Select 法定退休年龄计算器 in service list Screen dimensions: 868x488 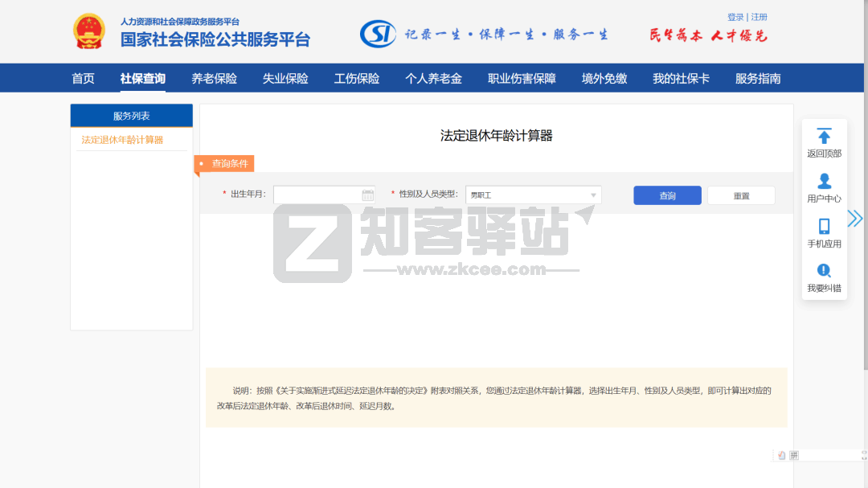pyautogui.click(x=122, y=140)
